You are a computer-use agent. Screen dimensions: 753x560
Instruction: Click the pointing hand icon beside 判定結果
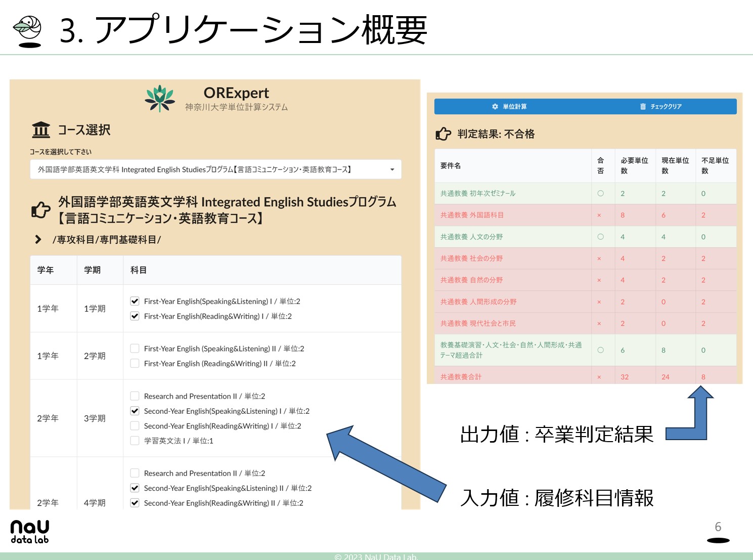(x=443, y=134)
